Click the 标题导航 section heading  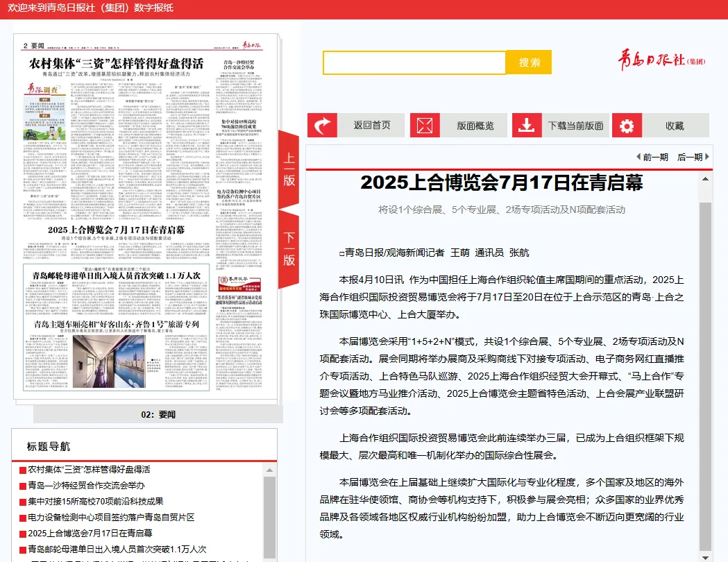tap(49, 446)
